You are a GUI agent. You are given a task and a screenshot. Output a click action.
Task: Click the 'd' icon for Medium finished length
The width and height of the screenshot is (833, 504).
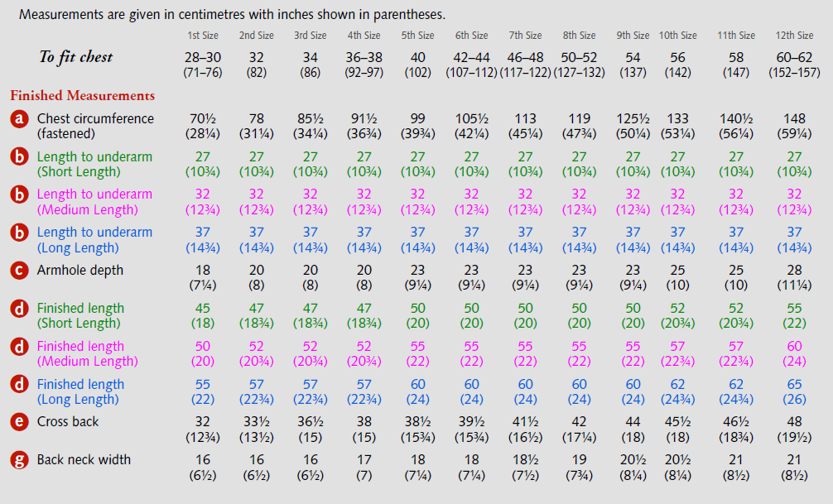click(19, 347)
